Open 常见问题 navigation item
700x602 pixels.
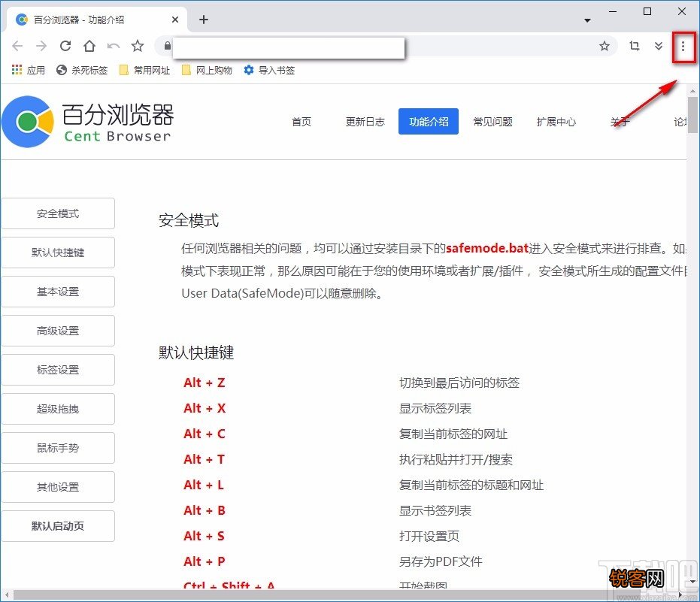[x=492, y=122]
